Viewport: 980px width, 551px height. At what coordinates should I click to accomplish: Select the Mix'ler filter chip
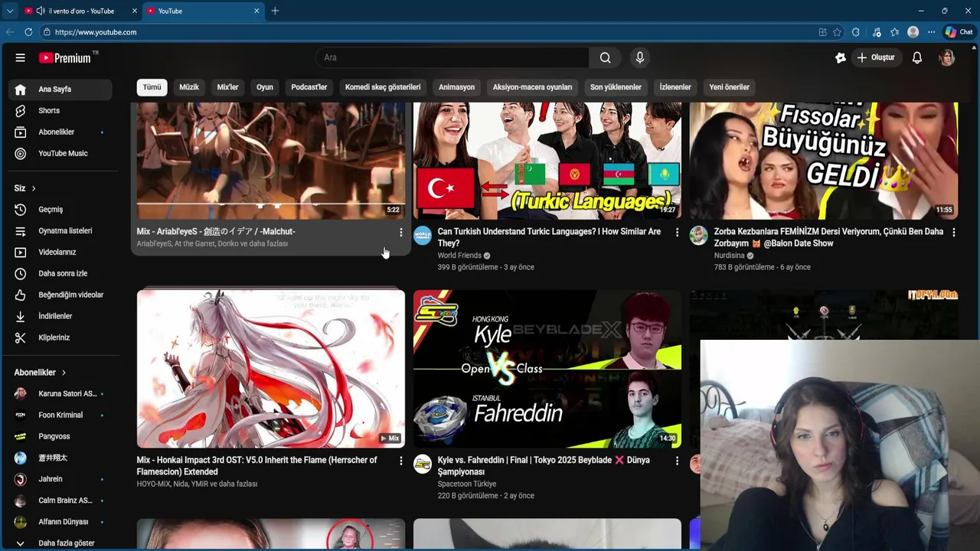coord(228,87)
